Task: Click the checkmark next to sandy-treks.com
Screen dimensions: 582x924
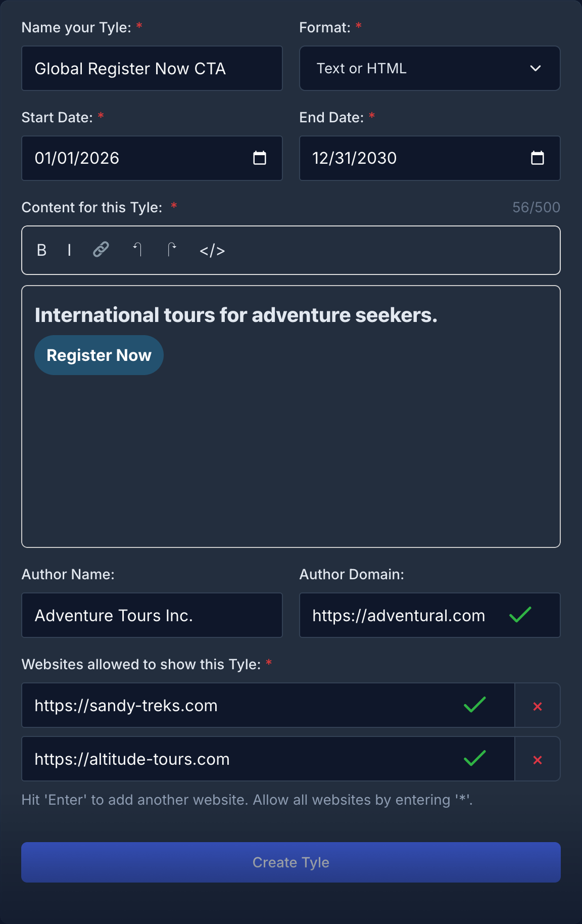Action: 475,705
